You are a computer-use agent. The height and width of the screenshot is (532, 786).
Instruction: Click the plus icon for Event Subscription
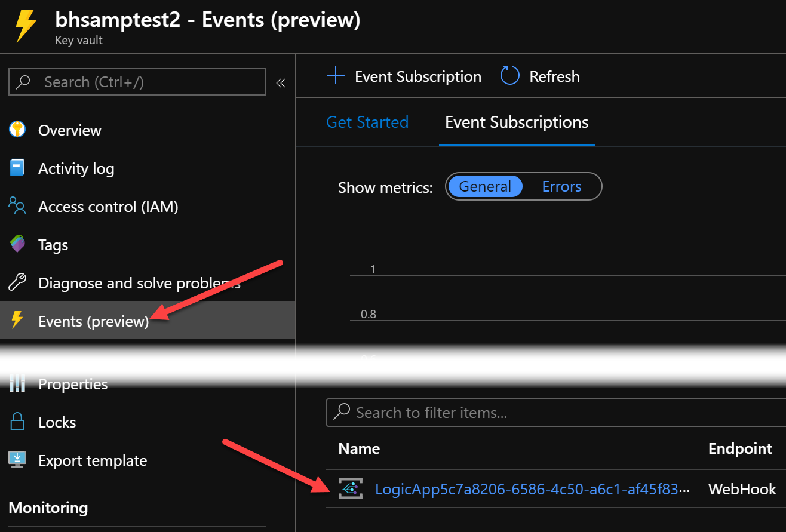336,76
